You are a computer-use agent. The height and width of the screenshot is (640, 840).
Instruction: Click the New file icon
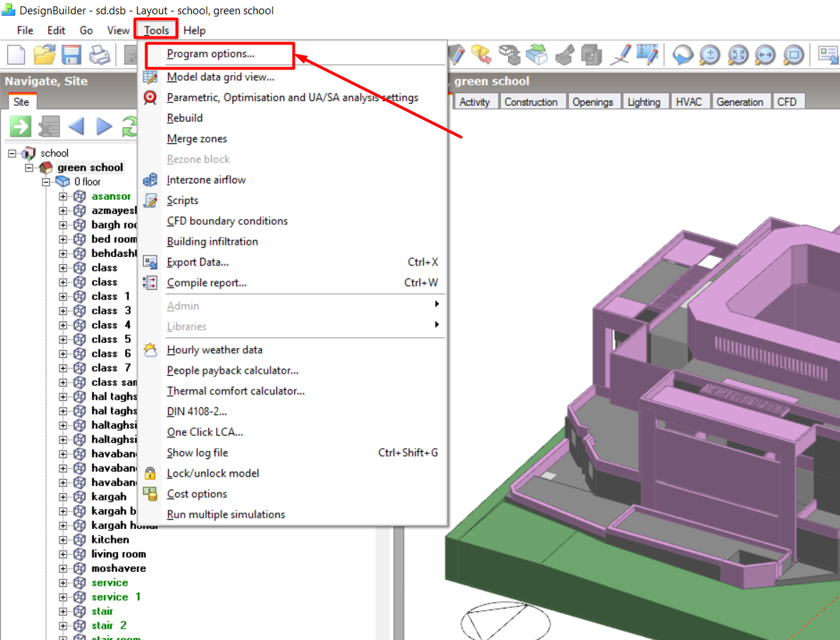[x=16, y=54]
